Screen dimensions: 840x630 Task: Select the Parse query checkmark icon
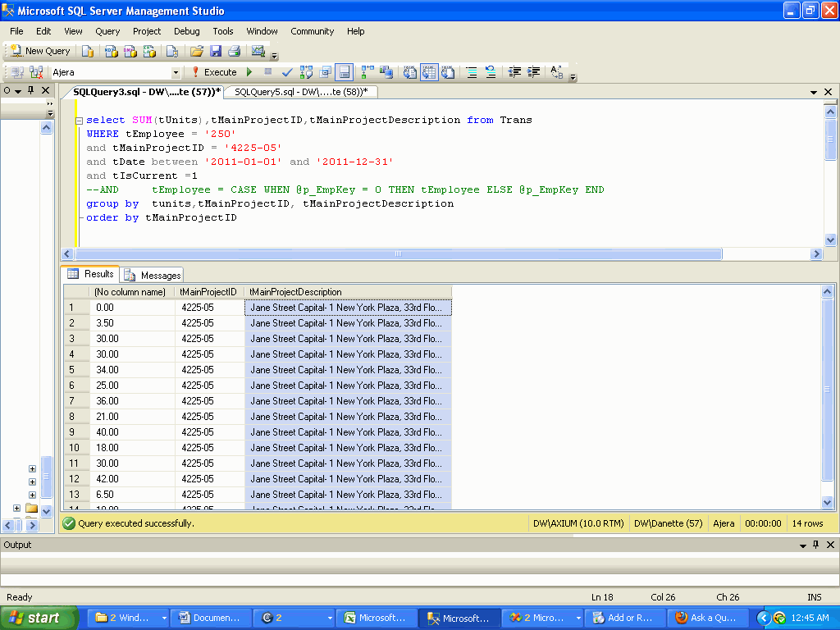285,72
